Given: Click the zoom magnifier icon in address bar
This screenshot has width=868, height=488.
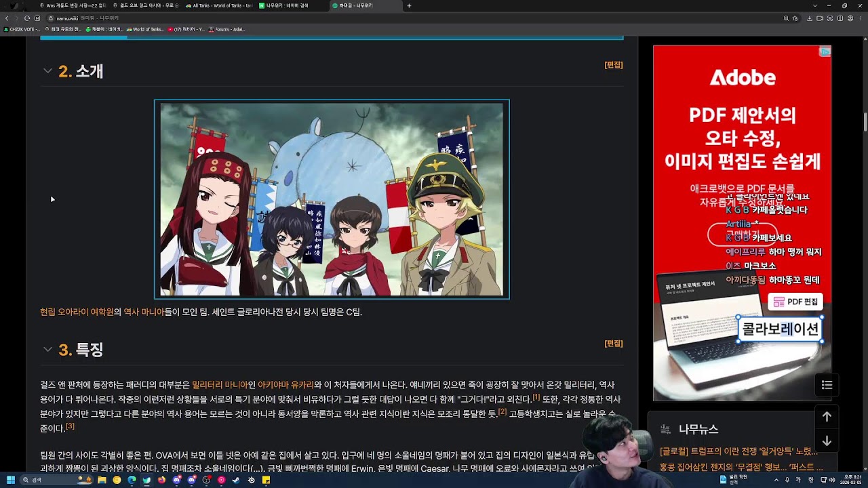Looking at the screenshot, I should (786, 18).
